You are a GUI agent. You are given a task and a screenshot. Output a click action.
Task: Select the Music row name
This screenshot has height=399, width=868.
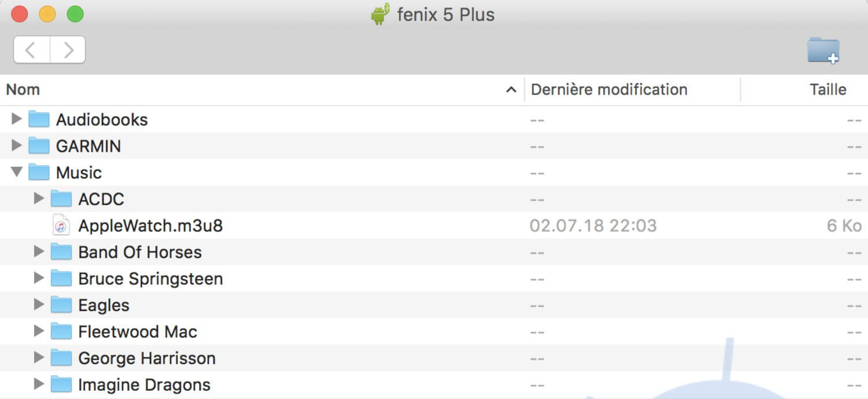(x=79, y=173)
